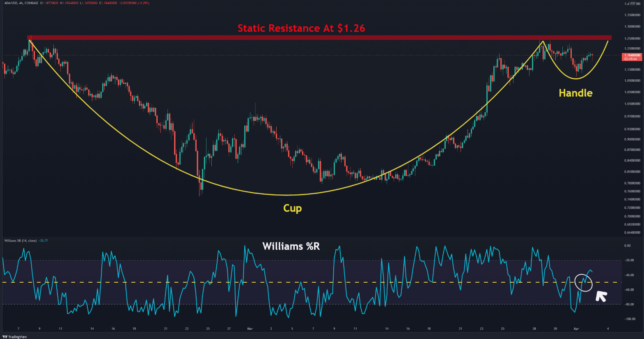The height and width of the screenshot is (339, 644).
Task: Click the 1.01000000 price axis label
Action: click(x=632, y=104)
